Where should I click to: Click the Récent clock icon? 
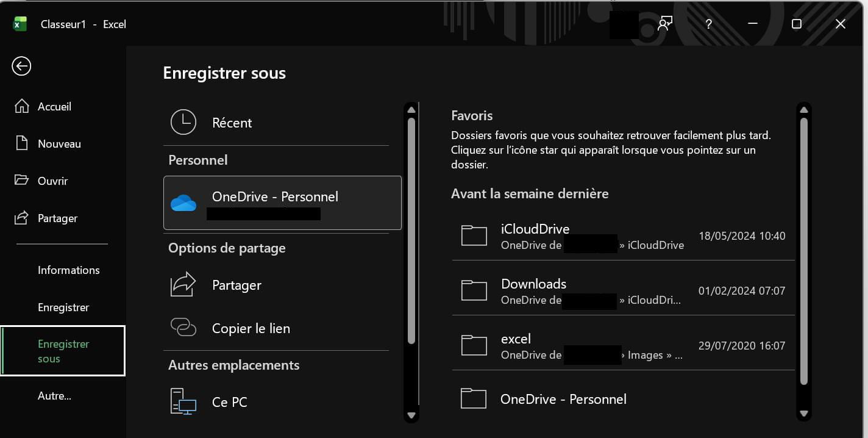[183, 123]
